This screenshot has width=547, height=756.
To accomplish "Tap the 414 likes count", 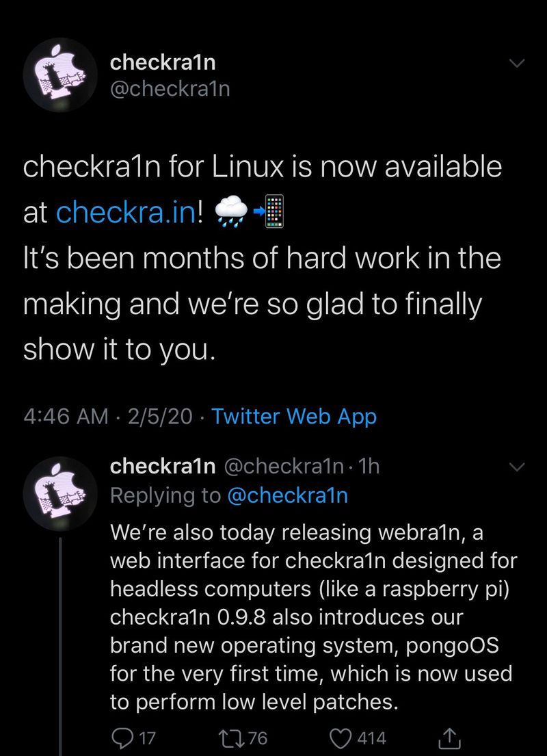I will pos(371,738).
